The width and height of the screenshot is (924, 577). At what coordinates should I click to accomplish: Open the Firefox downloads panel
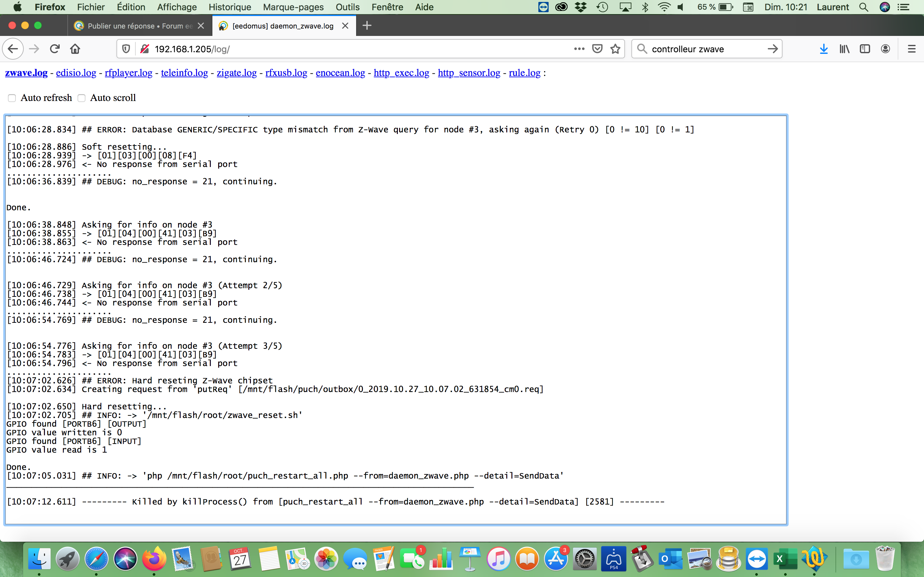(x=824, y=49)
